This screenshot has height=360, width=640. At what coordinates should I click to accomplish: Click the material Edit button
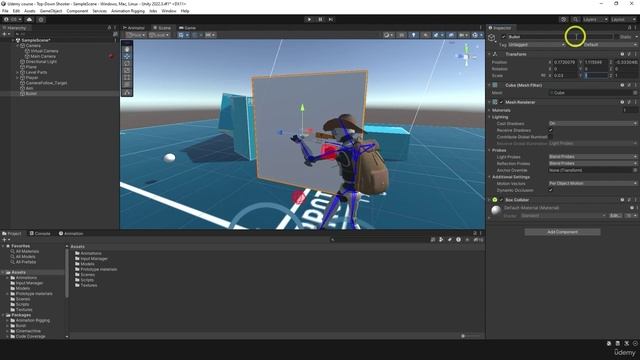(x=615, y=216)
